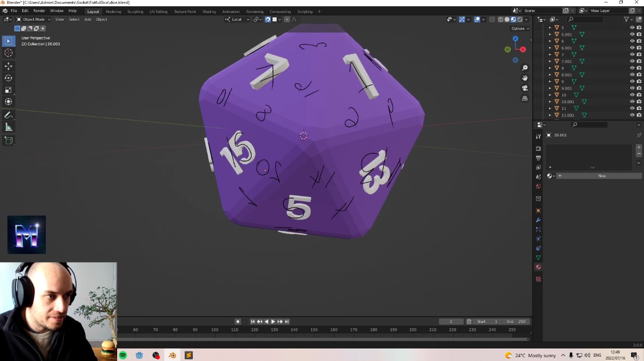
Task: Jump to the timeline end frame
Action: 287,321
